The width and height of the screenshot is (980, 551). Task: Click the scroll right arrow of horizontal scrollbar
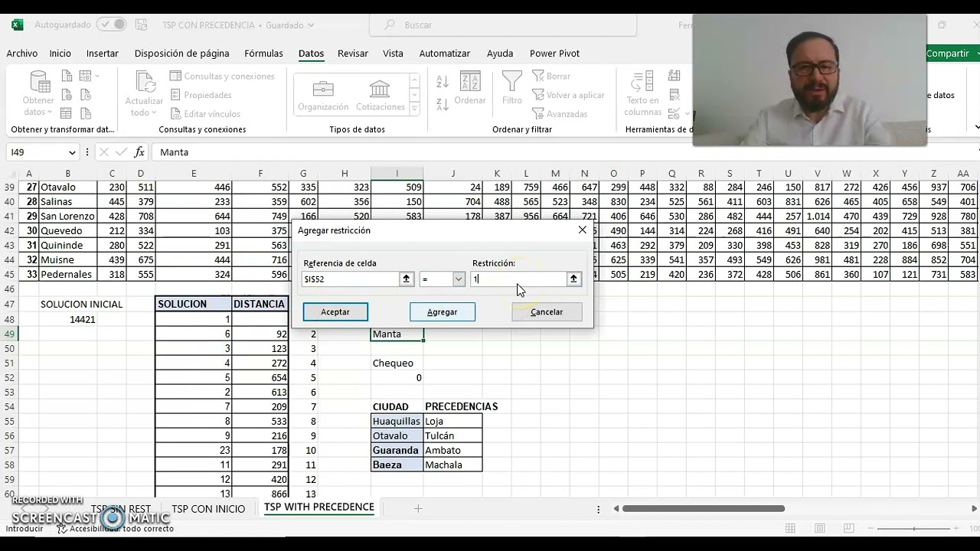974,509
